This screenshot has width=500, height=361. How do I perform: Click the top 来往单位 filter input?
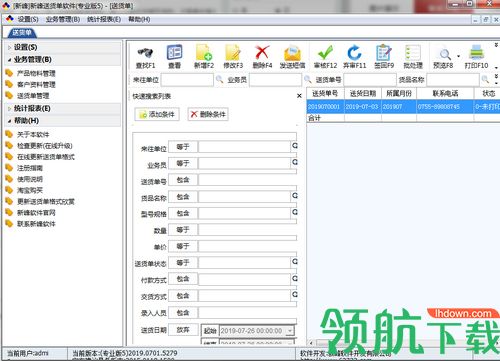(x=187, y=80)
